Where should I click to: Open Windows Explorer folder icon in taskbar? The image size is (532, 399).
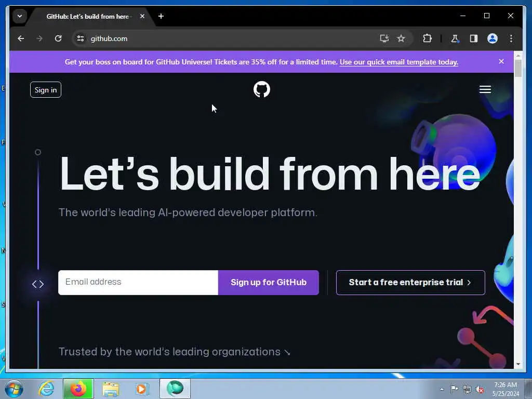coord(111,389)
